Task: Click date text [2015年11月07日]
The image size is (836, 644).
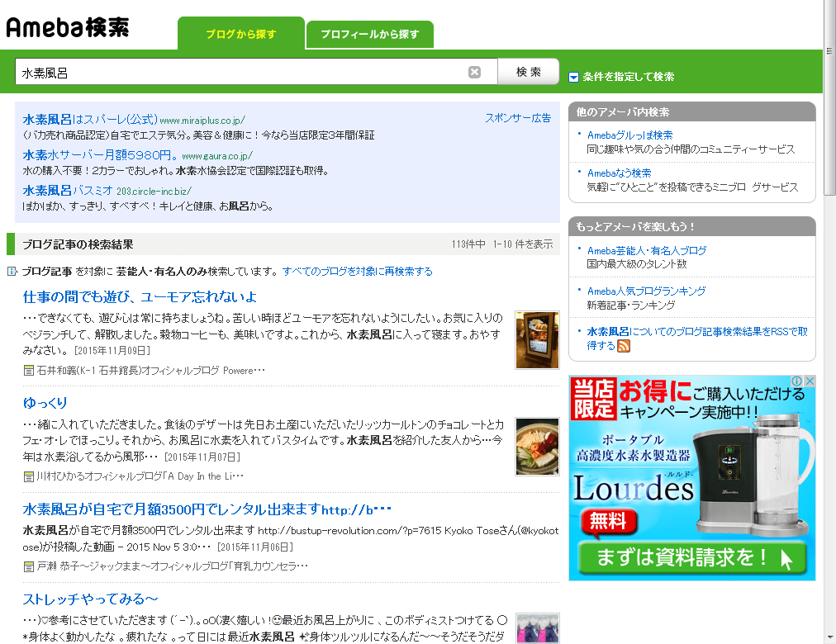Action: tap(202, 457)
